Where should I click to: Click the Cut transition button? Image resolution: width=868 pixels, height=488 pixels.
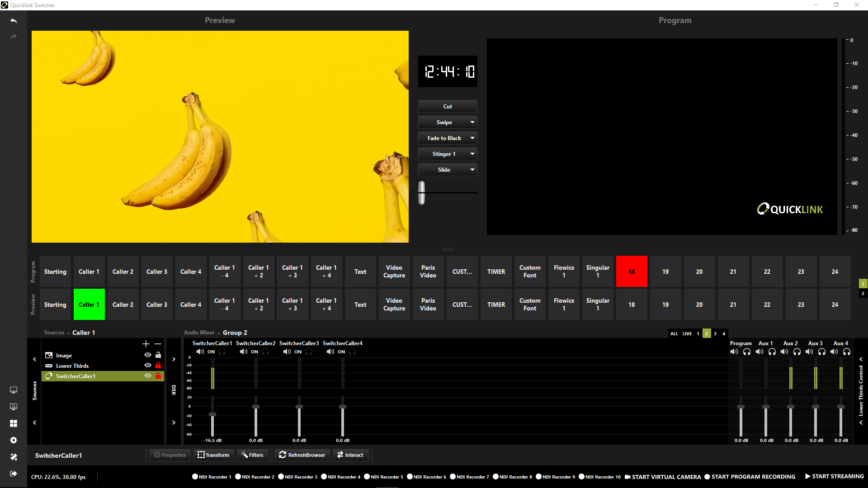448,107
